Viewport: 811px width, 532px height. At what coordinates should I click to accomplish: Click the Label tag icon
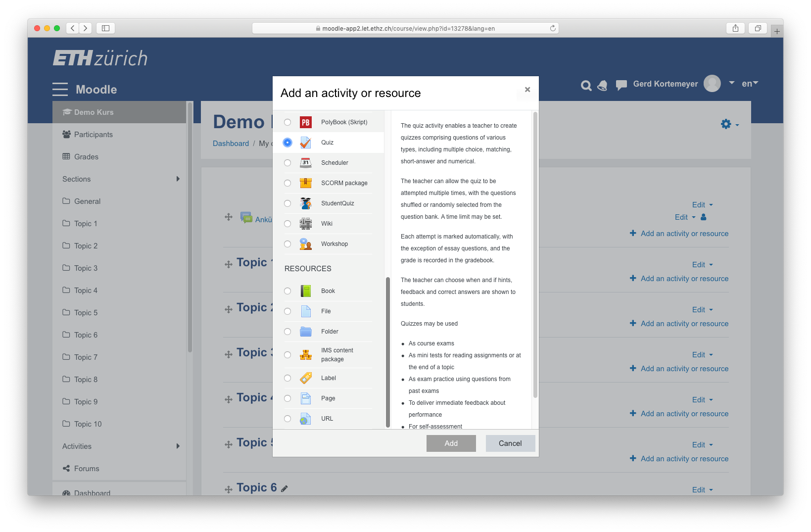point(306,378)
